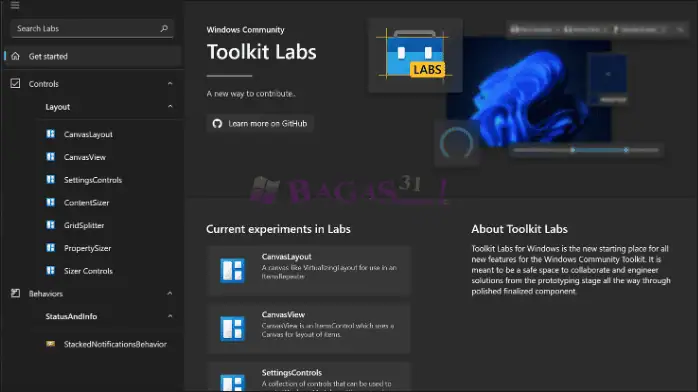This screenshot has height=392, width=698.
Task: Click the Behaviors section icon
Action: coord(16,293)
